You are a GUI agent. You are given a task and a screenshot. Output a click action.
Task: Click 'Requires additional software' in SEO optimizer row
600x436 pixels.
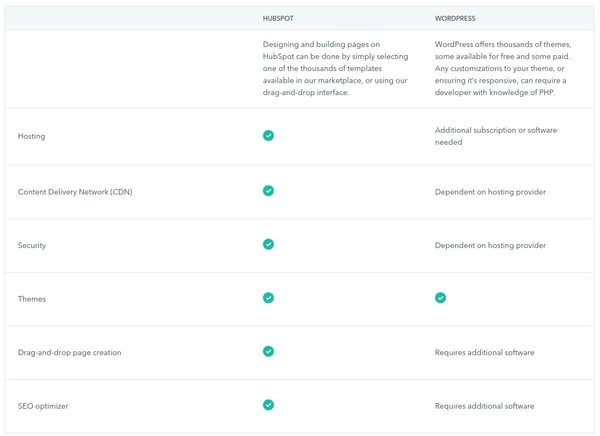(484, 406)
